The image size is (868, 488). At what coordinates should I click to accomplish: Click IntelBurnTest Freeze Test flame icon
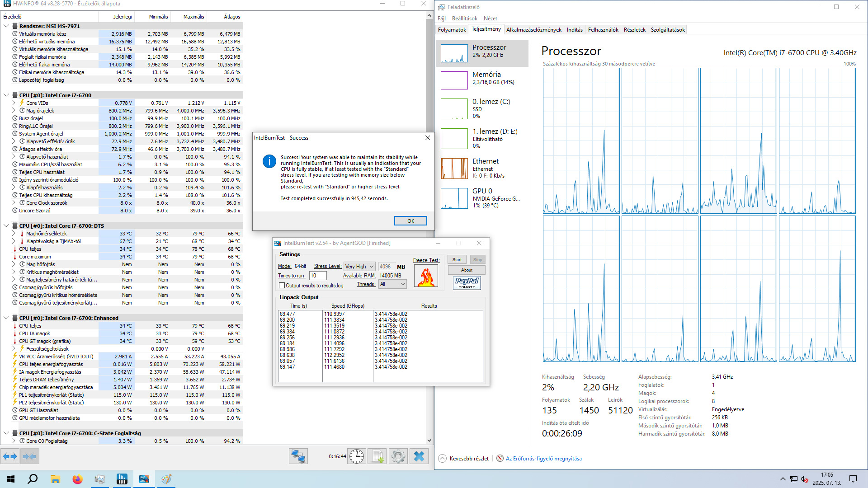pyautogui.click(x=426, y=276)
